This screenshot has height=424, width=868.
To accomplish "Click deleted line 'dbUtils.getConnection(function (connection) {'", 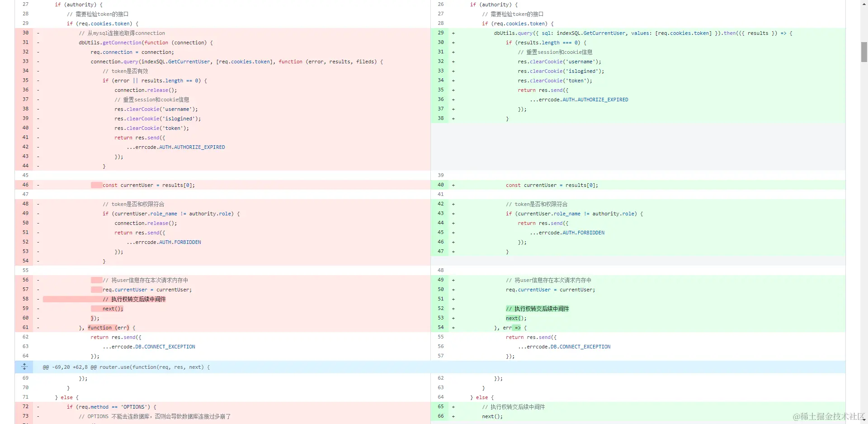I will coord(146,43).
